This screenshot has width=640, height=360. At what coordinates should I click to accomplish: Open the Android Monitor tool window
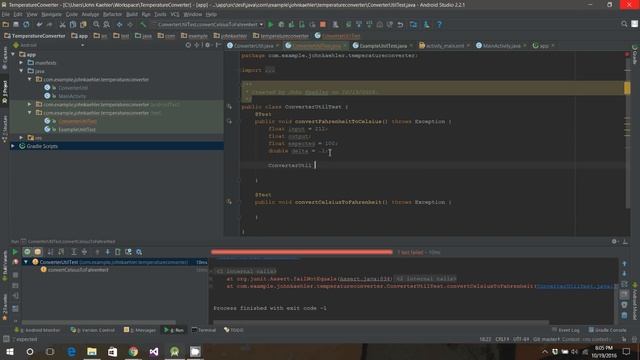tap(38, 330)
